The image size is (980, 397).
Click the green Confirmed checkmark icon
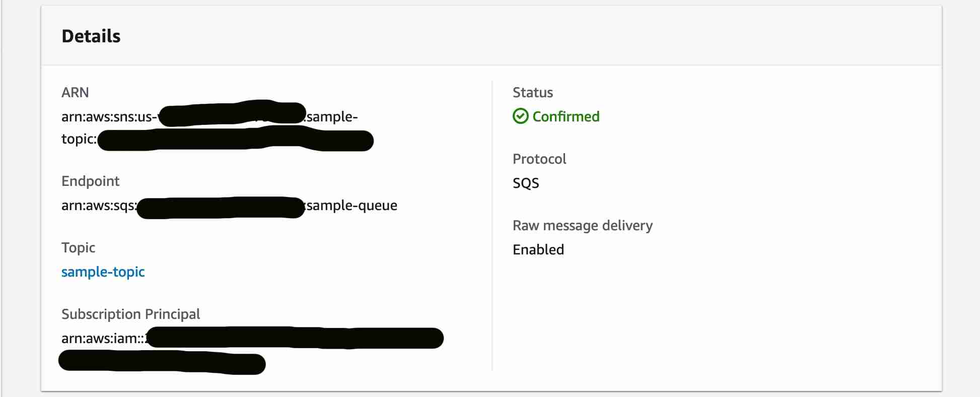click(520, 116)
